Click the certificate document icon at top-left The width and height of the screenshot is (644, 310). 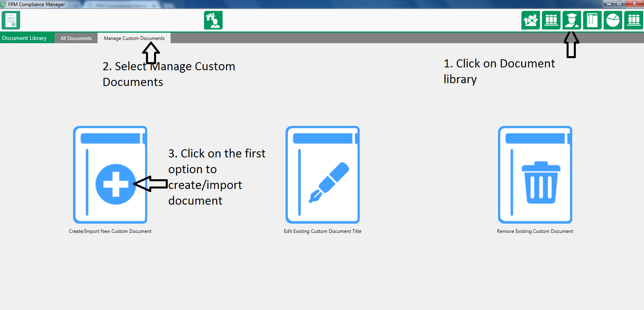click(11, 20)
